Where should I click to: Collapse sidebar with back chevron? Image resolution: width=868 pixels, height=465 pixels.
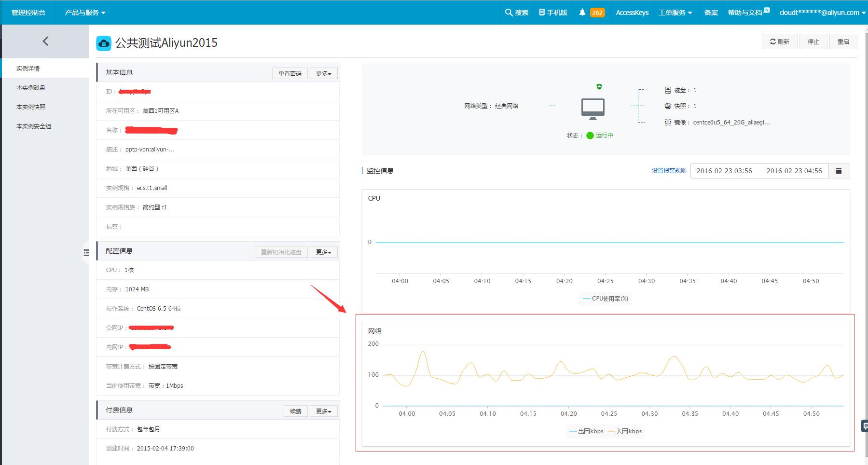[x=45, y=41]
